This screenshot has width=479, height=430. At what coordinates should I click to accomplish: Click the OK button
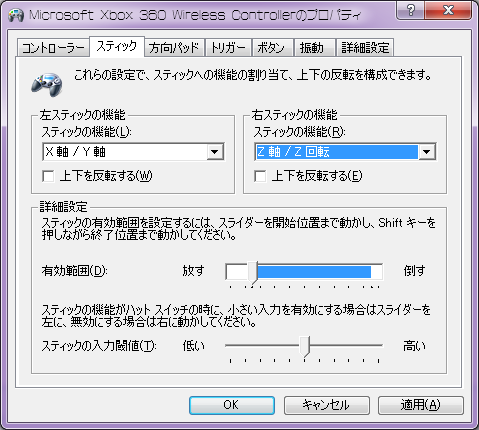click(x=232, y=405)
